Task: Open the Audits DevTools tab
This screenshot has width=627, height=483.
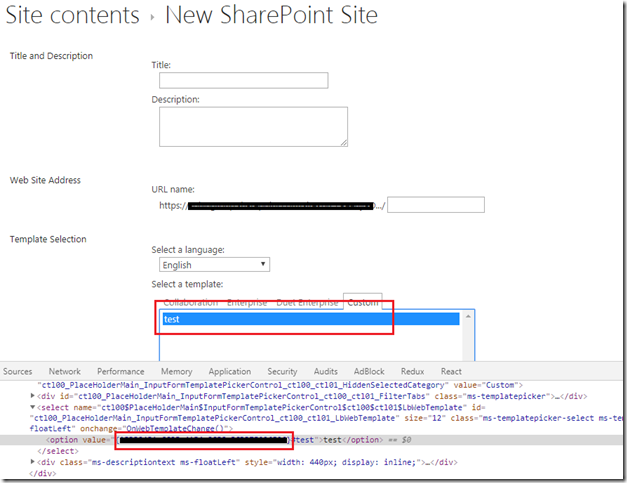Action: 325,371
